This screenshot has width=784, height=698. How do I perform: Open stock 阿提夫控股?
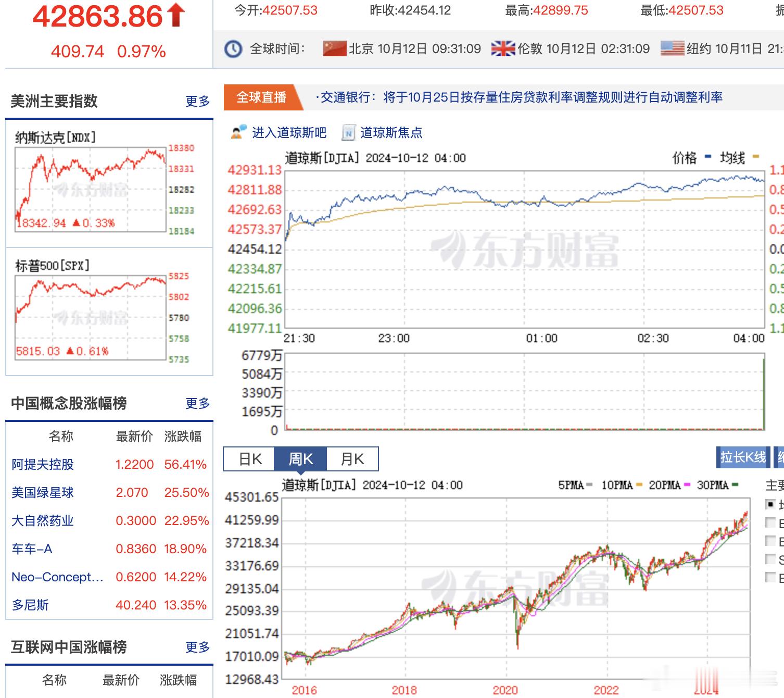coord(43,465)
